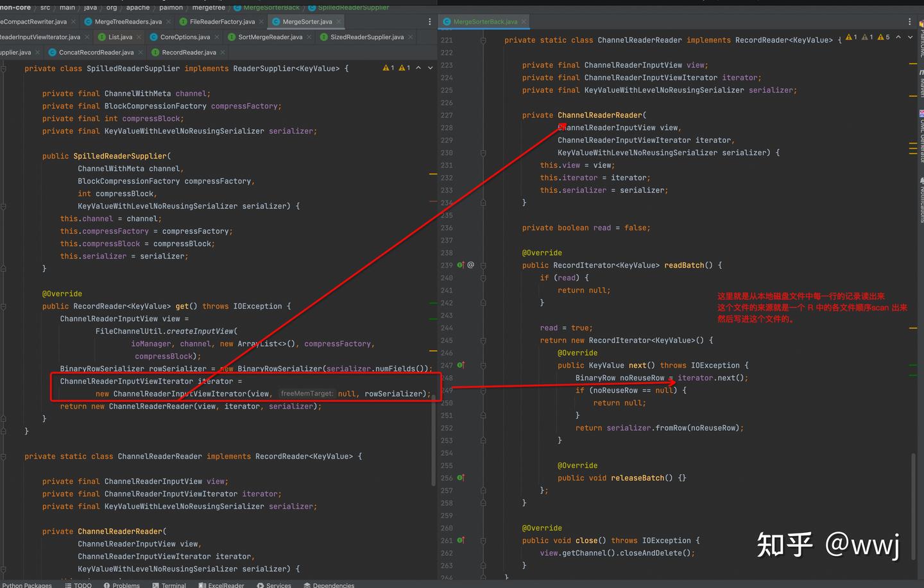
Task: Go to next highlighted error in right editor
Action: click(911, 37)
